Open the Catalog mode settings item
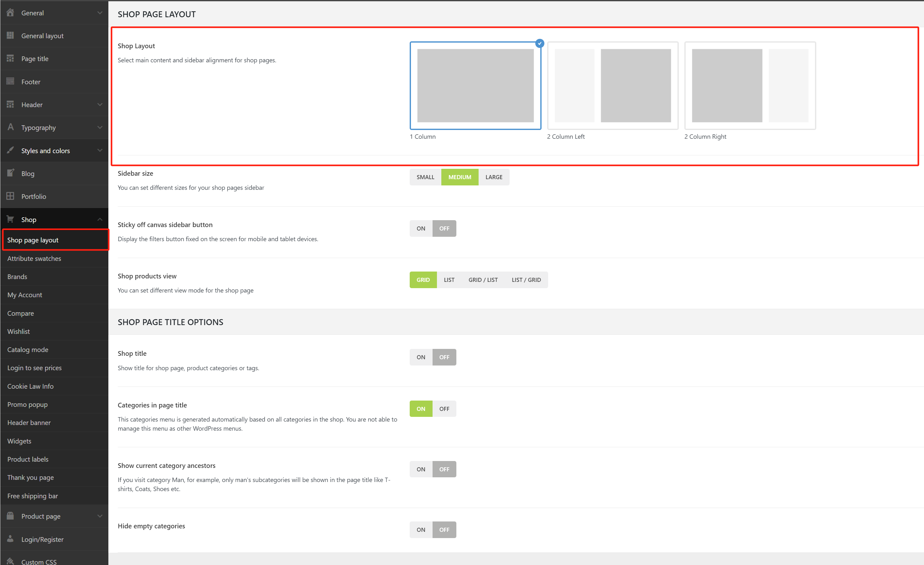The width and height of the screenshot is (924, 565). (28, 350)
